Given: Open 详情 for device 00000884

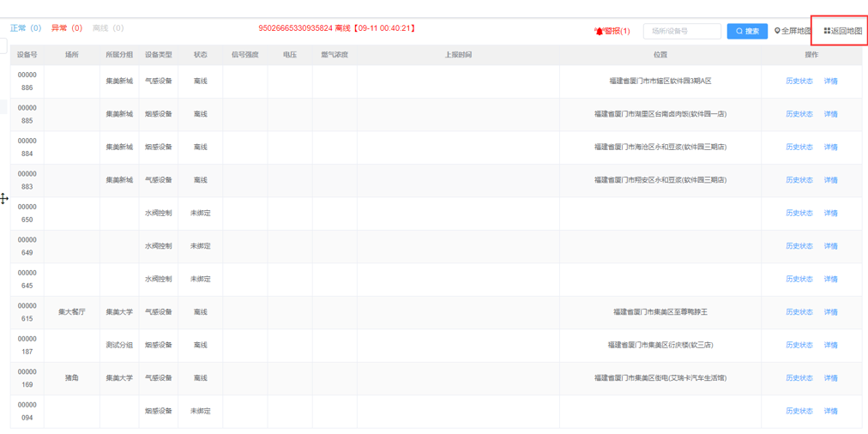Looking at the screenshot, I should [830, 148].
